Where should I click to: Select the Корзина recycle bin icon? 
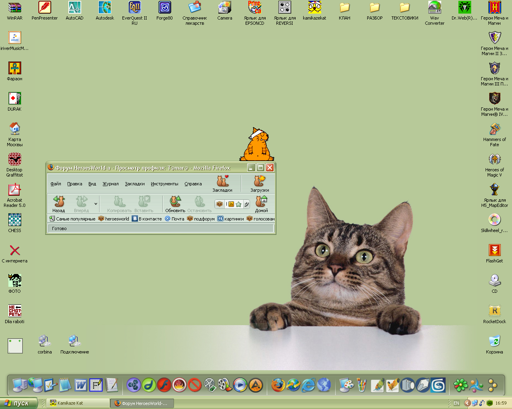point(494,344)
